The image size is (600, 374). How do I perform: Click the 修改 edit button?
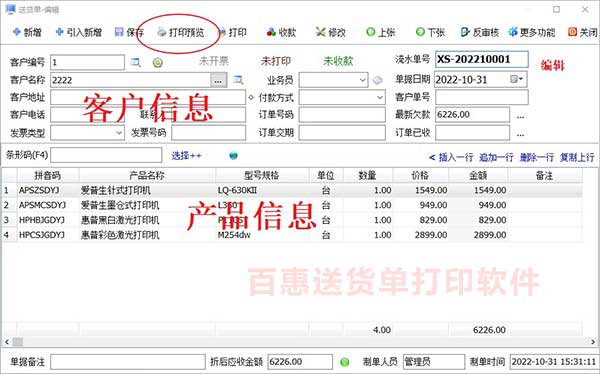click(331, 33)
